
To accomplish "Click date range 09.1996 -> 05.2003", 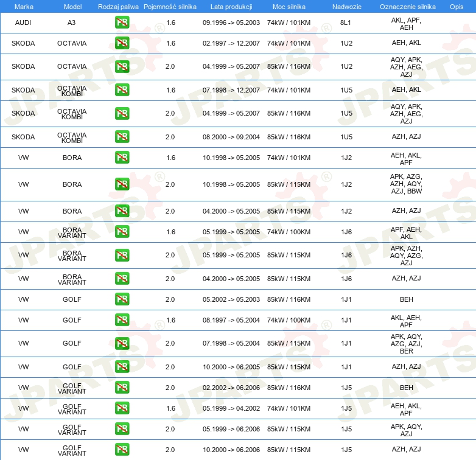I will 231,23.
